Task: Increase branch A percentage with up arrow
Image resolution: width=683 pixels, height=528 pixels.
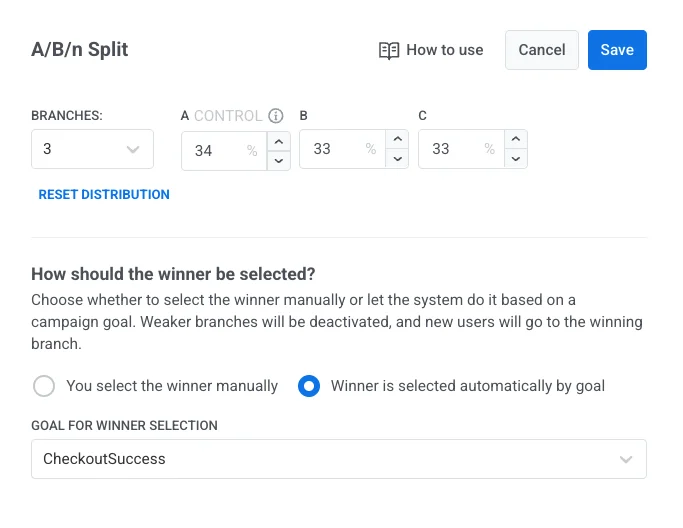Action: pos(279,140)
